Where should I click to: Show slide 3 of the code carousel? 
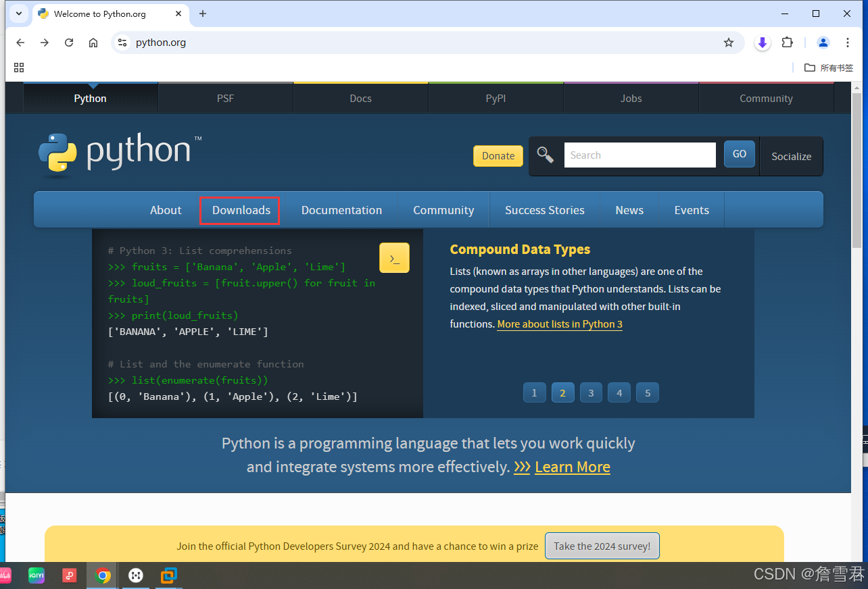(x=591, y=392)
